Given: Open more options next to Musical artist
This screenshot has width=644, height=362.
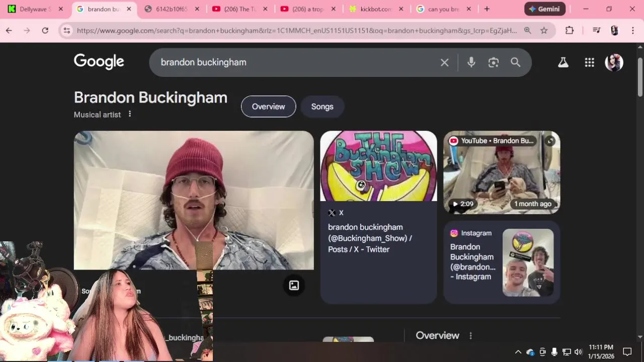Looking at the screenshot, I should coord(130,114).
